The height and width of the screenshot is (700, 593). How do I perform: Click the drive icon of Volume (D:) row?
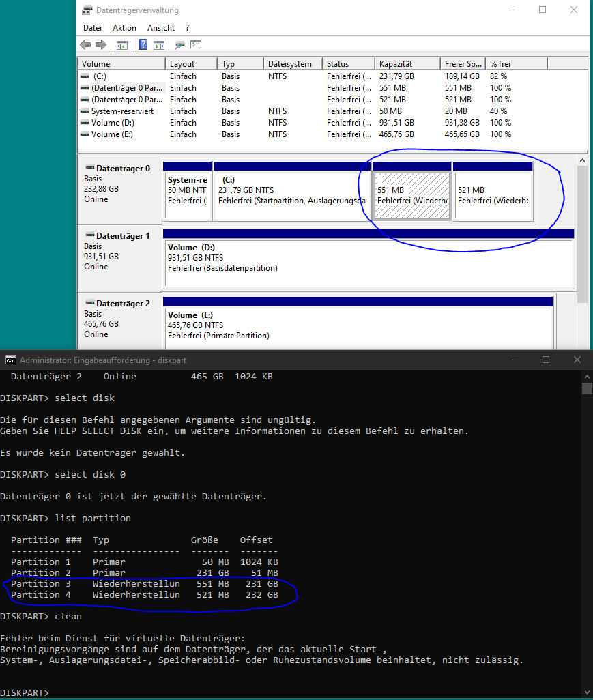(x=85, y=123)
